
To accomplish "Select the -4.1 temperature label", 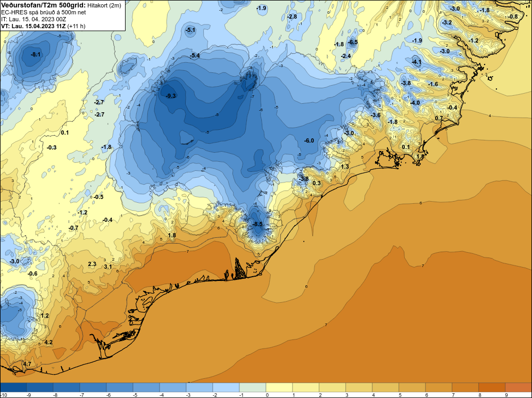I will pos(417,62).
